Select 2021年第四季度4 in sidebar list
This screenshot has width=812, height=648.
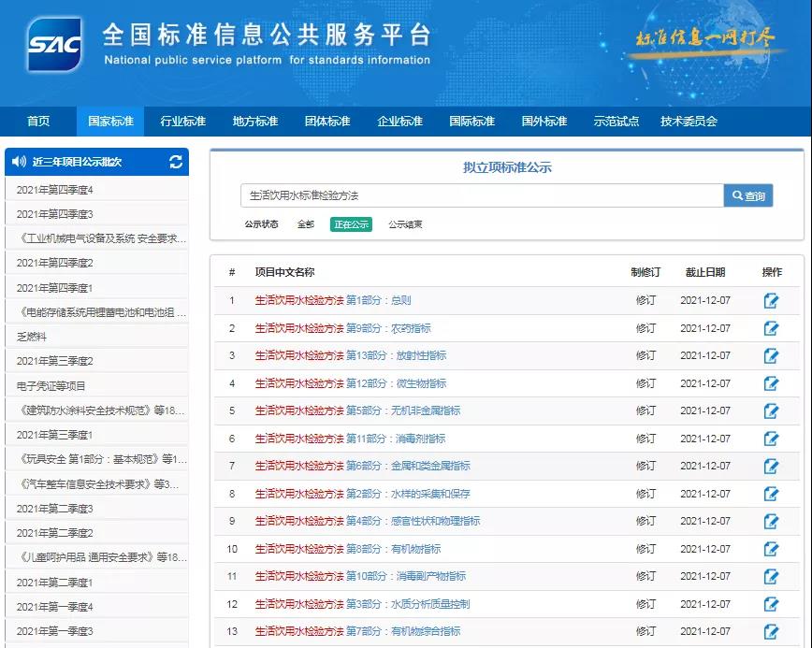click(55, 190)
